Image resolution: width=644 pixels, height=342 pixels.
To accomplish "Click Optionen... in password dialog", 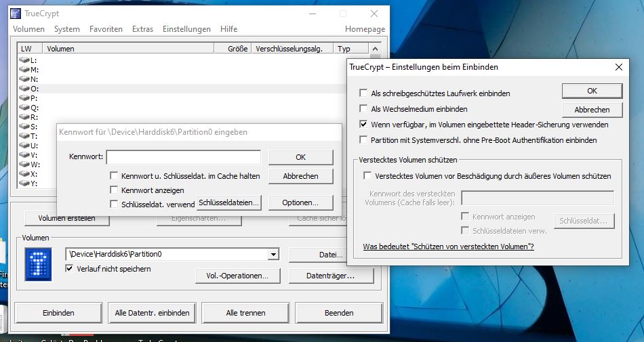I will [x=300, y=202].
